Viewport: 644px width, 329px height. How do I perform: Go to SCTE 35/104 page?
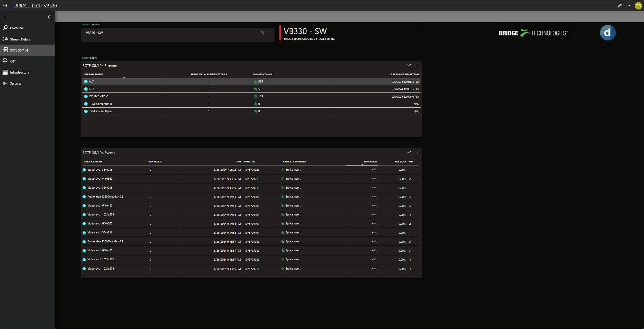click(27, 50)
